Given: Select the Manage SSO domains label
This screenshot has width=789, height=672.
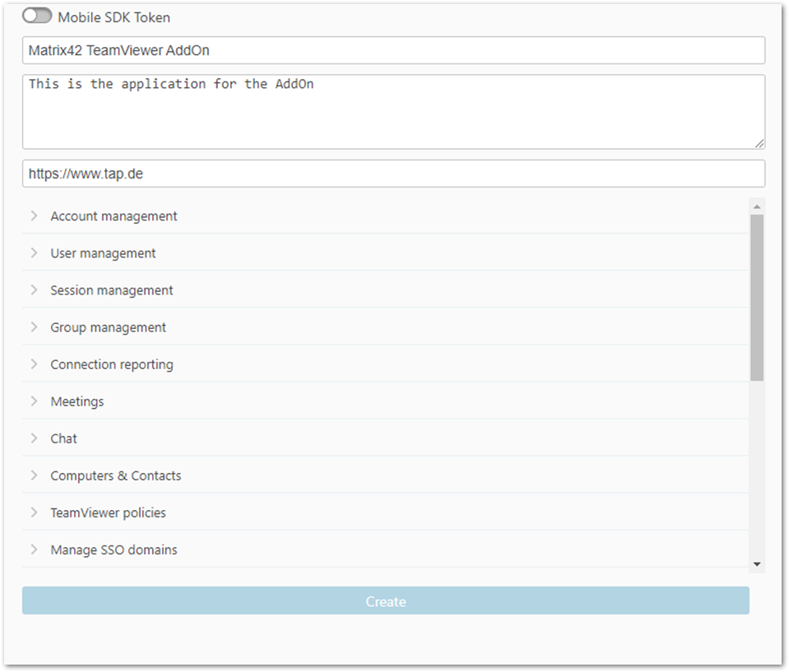Looking at the screenshot, I should (x=114, y=550).
